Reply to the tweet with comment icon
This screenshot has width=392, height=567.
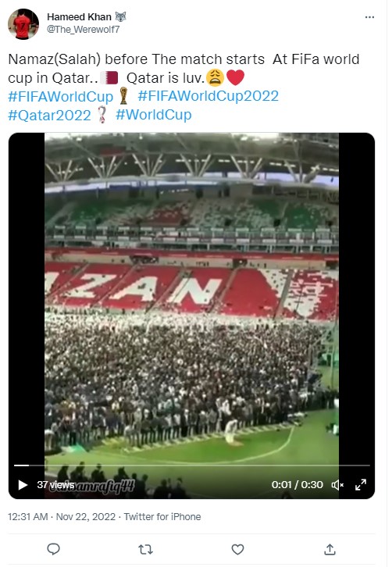point(54,549)
